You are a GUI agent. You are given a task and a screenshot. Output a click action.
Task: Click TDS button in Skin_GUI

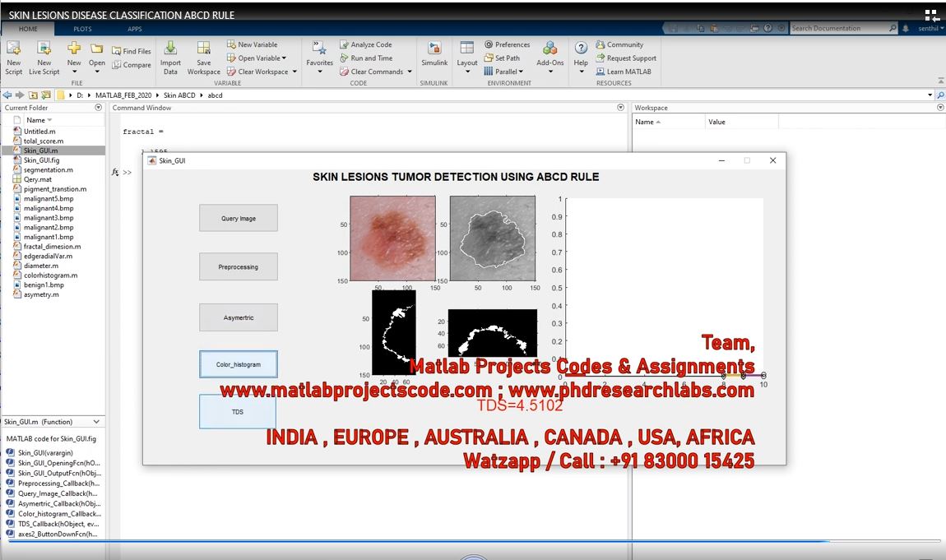click(x=238, y=412)
